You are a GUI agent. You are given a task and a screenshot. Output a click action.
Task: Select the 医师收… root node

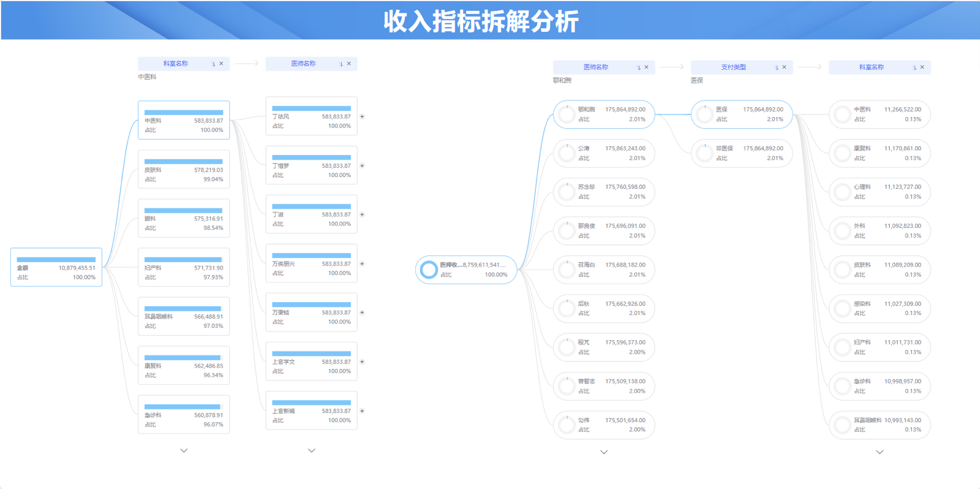coord(466,270)
